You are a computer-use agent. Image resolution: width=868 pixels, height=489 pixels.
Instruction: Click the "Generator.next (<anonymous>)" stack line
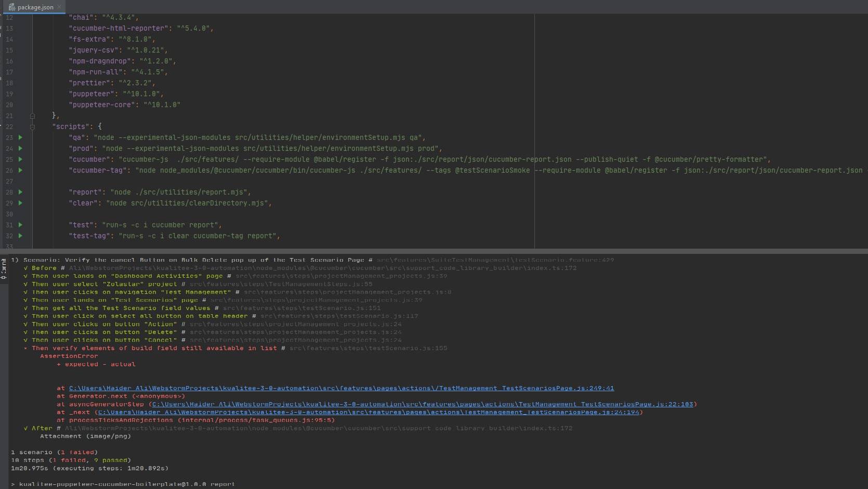121,396
